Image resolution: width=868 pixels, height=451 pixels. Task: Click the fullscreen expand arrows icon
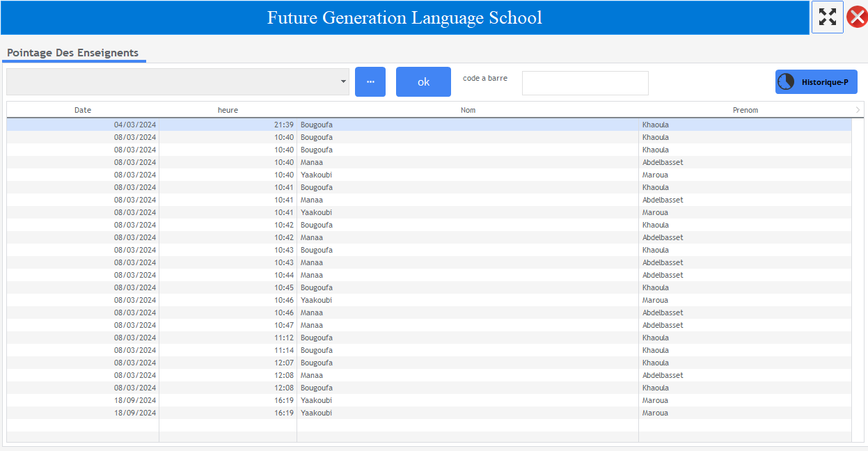click(827, 17)
